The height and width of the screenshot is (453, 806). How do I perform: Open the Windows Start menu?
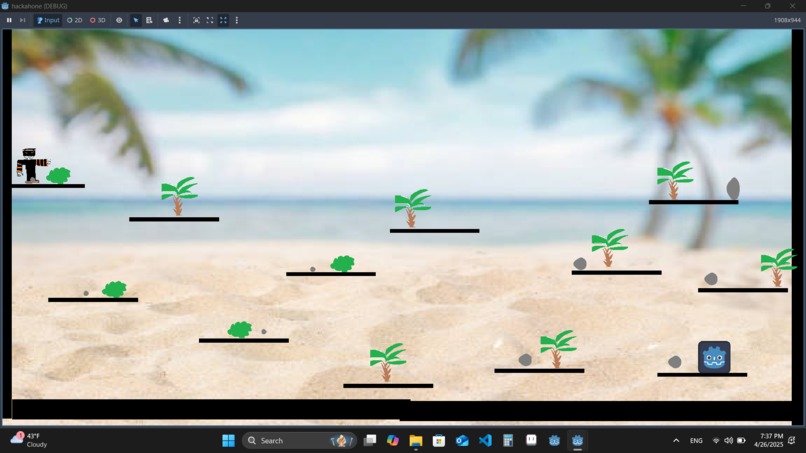tap(228, 441)
